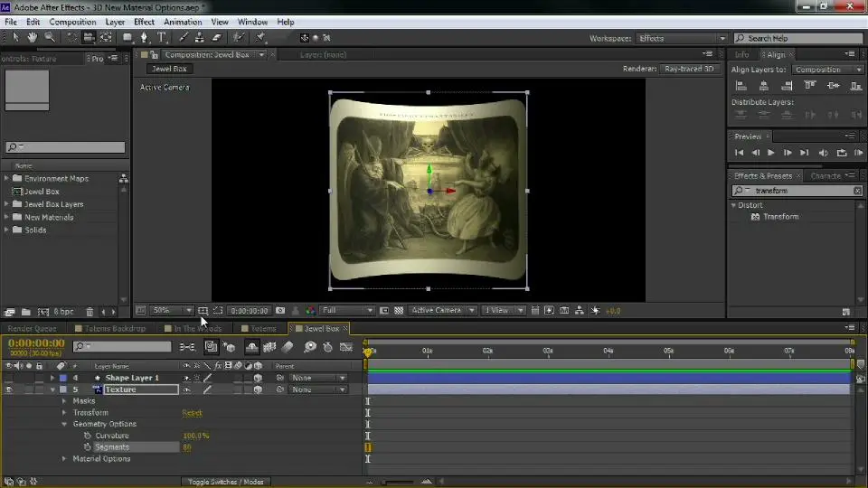Open the Active Camera view dropdown
This screenshot has width=868, height=488.
pos(442,311)
